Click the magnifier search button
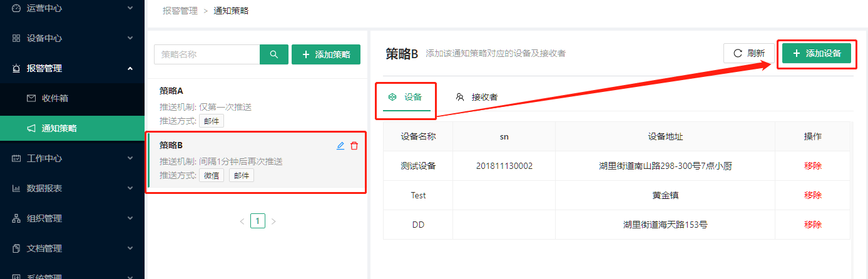Image resolution: width=868 pixels, height=279 pixels. (274, 54)
